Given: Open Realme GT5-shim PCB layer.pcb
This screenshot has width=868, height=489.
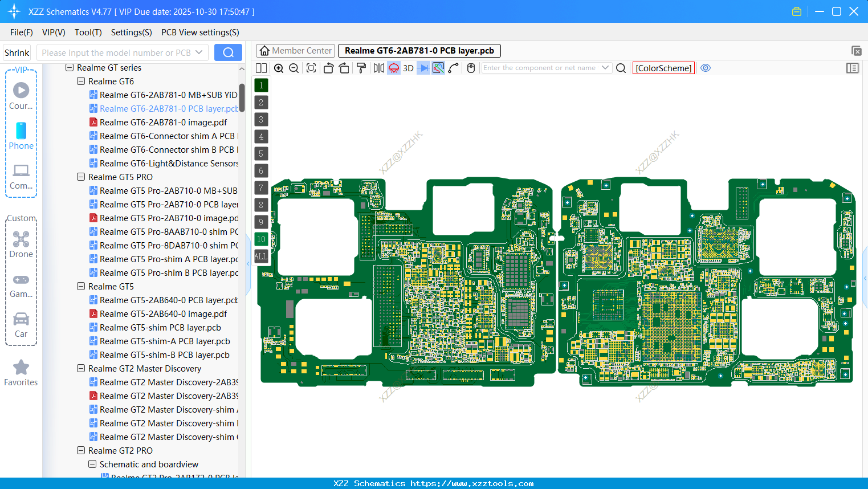Looking at the screenshot, I should coord(155,328).
